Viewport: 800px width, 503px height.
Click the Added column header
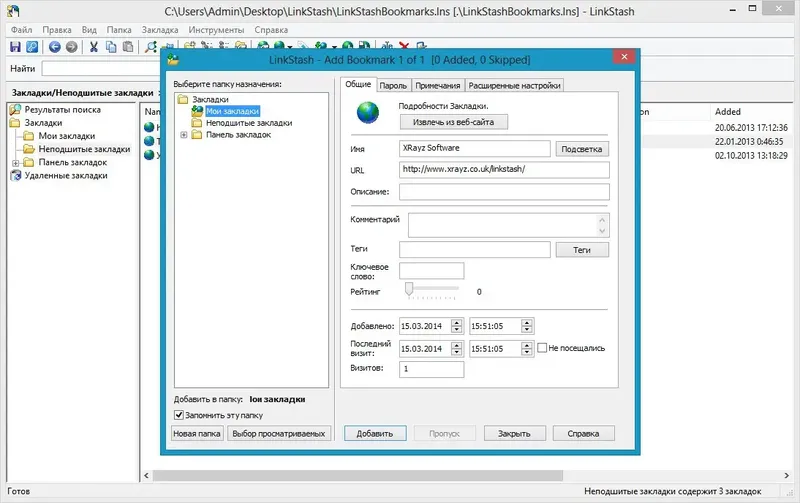point(728,112)
